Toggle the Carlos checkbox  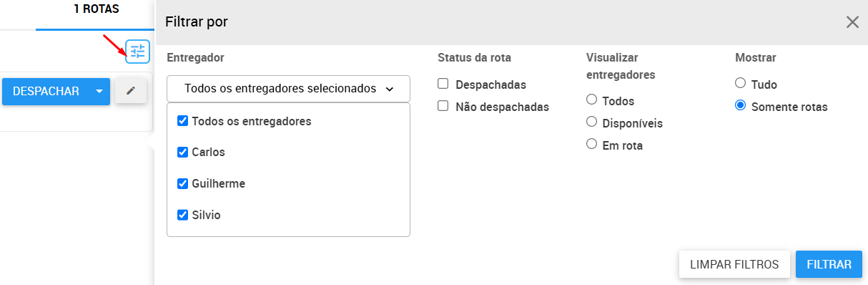182,152
